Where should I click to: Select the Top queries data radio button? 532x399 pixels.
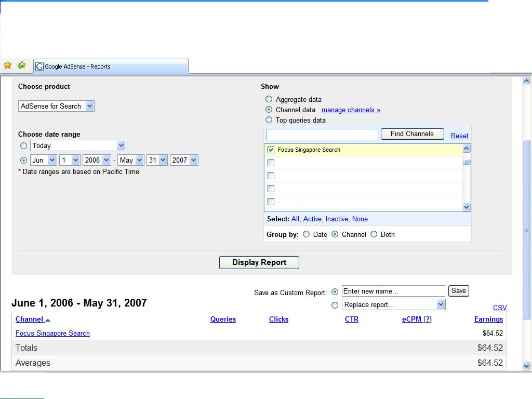point(269,120)
